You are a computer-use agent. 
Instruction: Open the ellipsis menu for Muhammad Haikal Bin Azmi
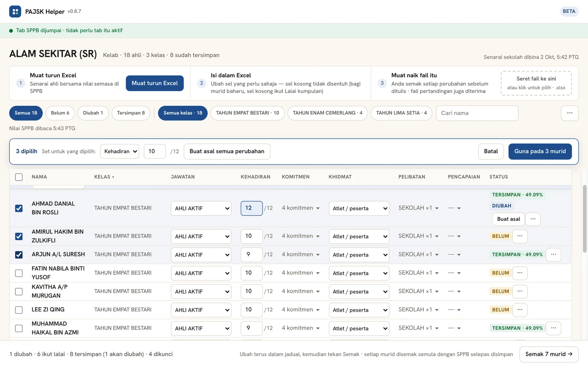click(x=553, y=328)
